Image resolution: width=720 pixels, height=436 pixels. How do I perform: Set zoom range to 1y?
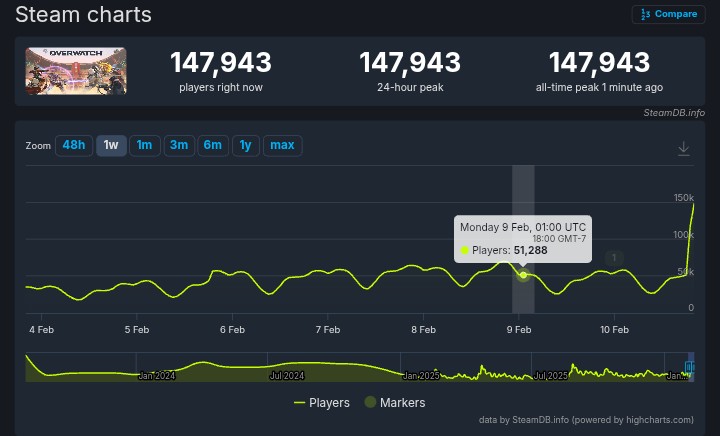(x=246, y=145)
